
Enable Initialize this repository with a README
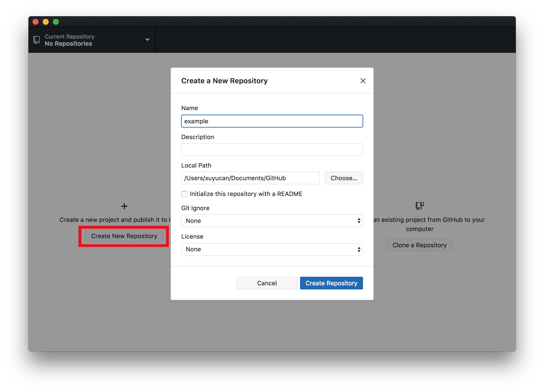click(185, 194)
